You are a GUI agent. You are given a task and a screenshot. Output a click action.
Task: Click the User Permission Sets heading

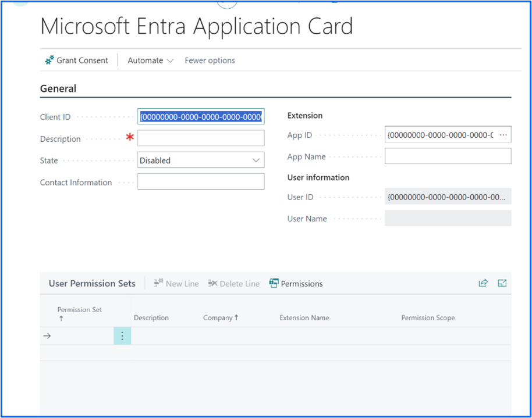click(x=92, y=283)
